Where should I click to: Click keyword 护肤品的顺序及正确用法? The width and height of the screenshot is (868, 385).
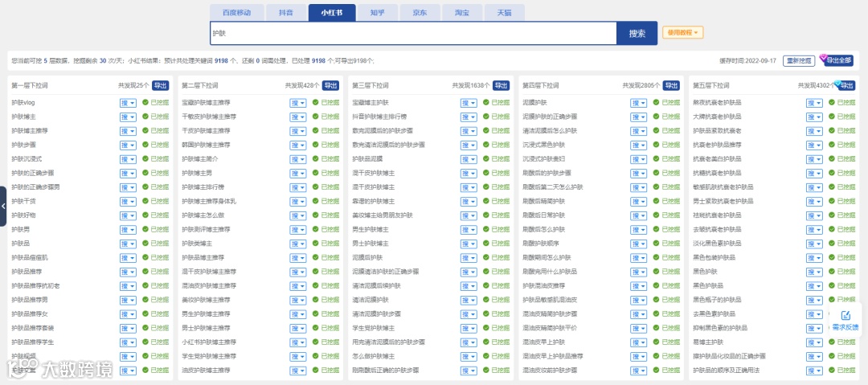point(727,370)
